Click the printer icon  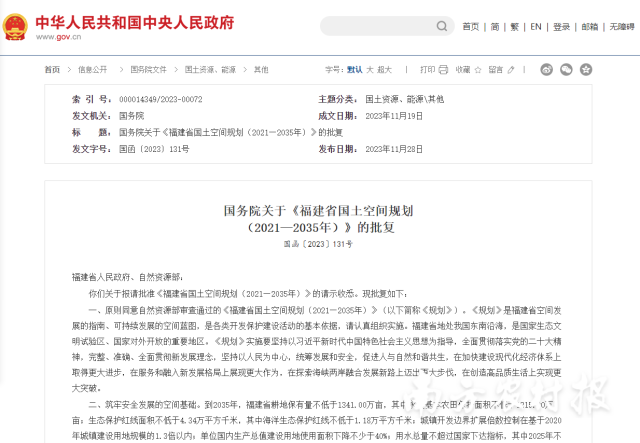click(x=443, y=70)
